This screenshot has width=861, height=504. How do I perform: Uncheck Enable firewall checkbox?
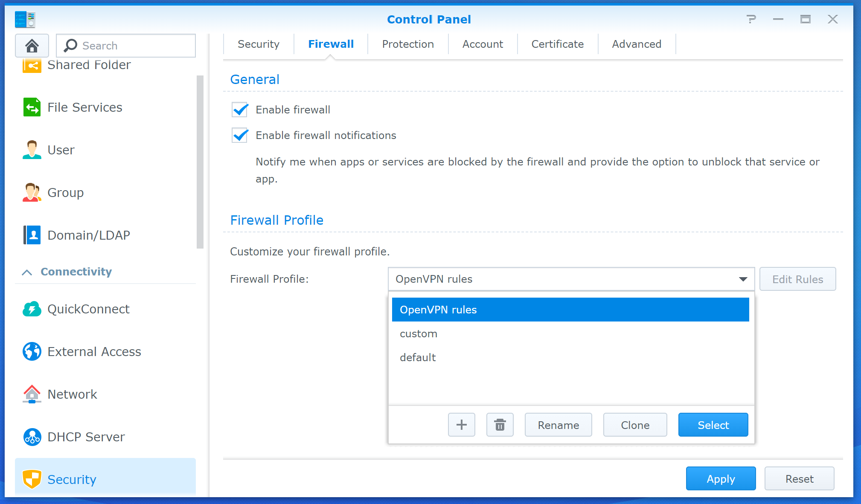tap(240, 110)
